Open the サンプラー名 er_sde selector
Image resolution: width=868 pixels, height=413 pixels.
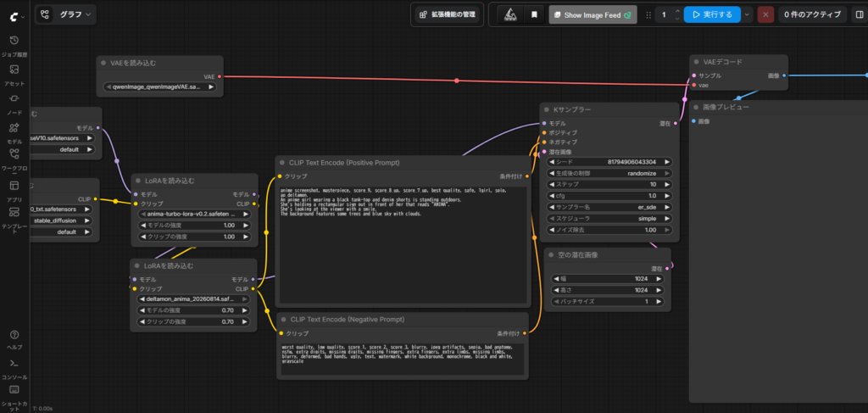(609, 207)
